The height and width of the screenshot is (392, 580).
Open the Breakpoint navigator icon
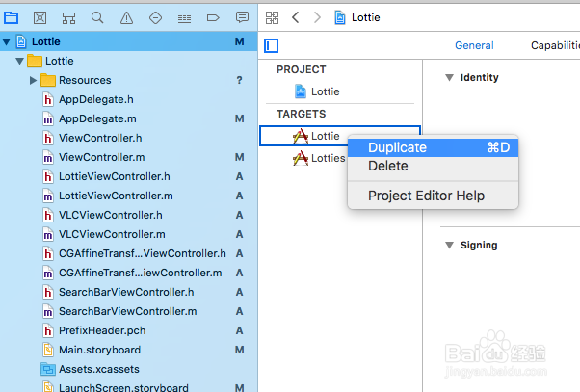(213, 17)
